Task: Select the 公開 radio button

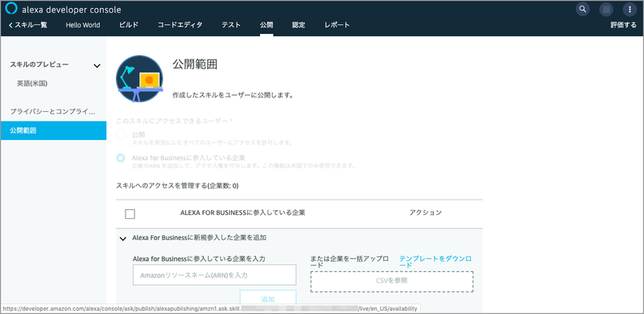Action: (x=120, y=134)
